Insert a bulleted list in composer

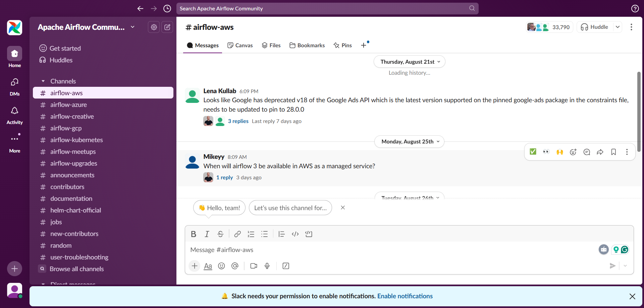tap(265, 234)
